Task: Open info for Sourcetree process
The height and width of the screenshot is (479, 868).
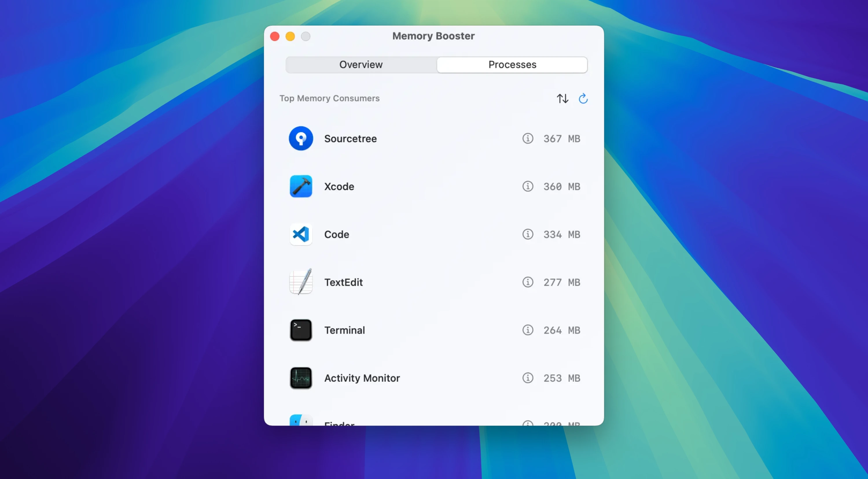Action: pyautogui.click(x=528, y=138)
